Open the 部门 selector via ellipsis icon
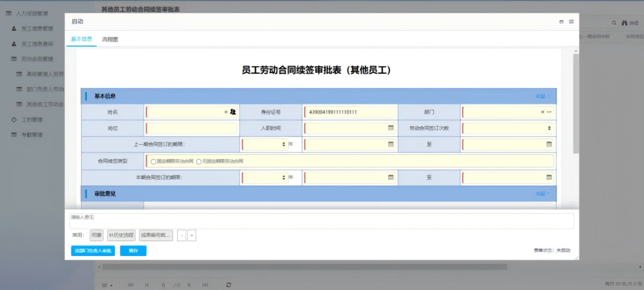Screen dimensions: 644x290 (x=549, y=112)
